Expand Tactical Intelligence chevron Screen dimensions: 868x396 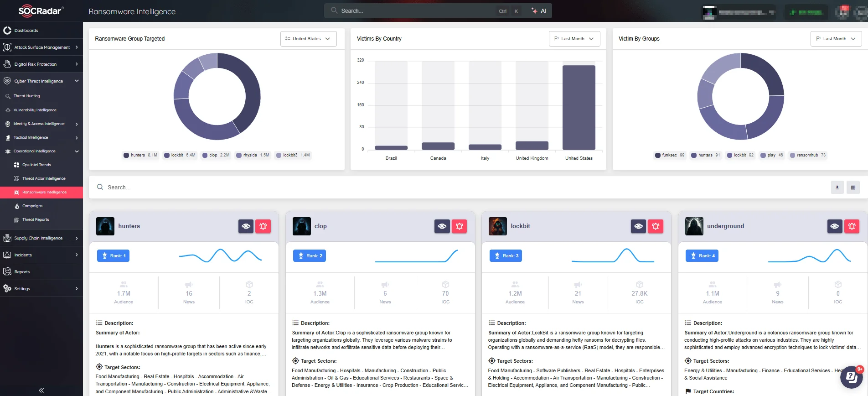[x=77, y=138]
